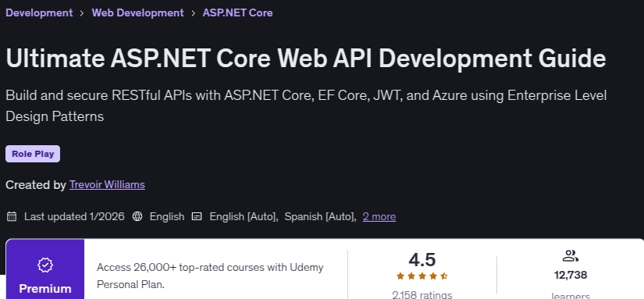Open the Web Development breadcrumb link
This screenshot has height=299, width=644.
(137, 12)
